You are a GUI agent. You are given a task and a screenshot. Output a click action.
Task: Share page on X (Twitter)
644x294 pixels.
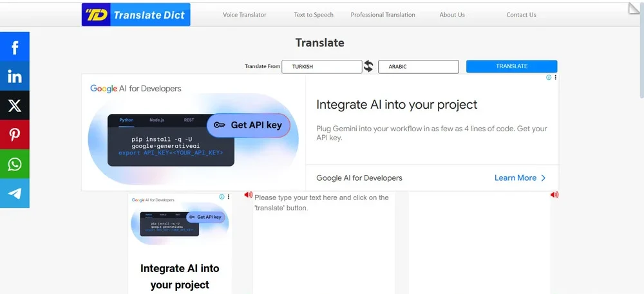click(x=15, y=106)
